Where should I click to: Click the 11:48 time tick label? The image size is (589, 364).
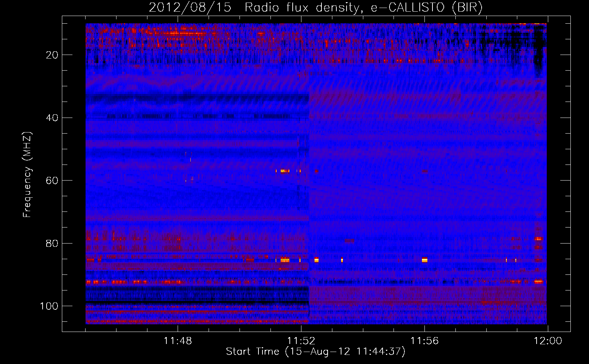coord(178,341)
